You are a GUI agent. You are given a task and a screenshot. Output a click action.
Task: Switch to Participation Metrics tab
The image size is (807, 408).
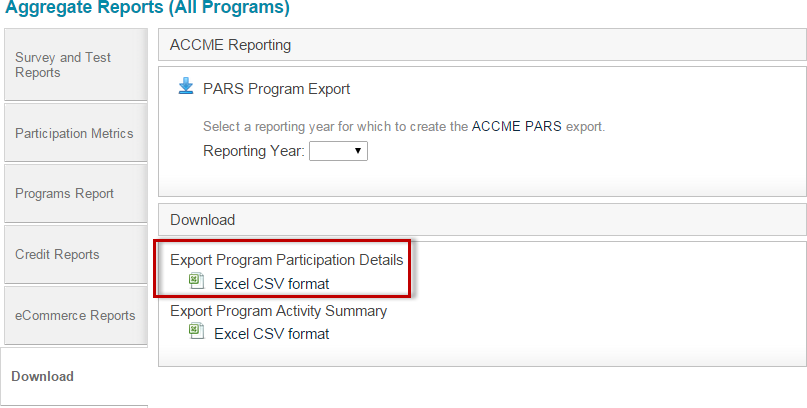click(76, 133)
